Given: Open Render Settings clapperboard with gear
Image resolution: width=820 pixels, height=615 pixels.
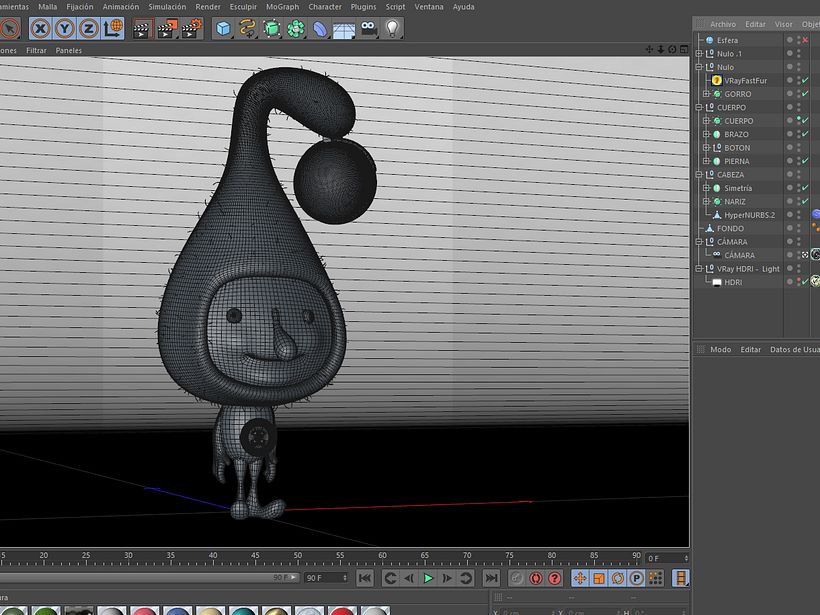Looking at the screenshot, I should [191, 29].
